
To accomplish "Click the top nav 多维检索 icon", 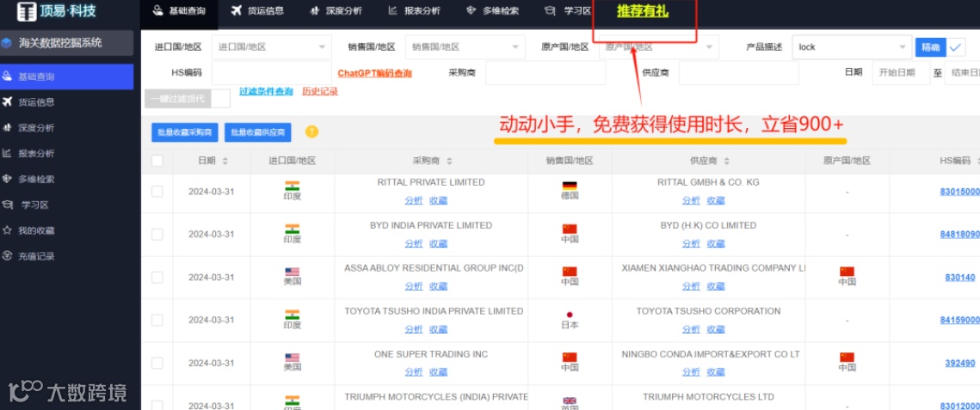I will tap(472, 10).
